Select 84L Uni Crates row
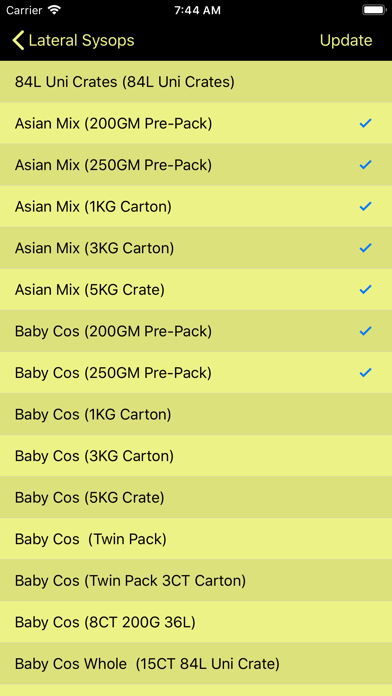The image size is (392, 696). pos(196,82)
